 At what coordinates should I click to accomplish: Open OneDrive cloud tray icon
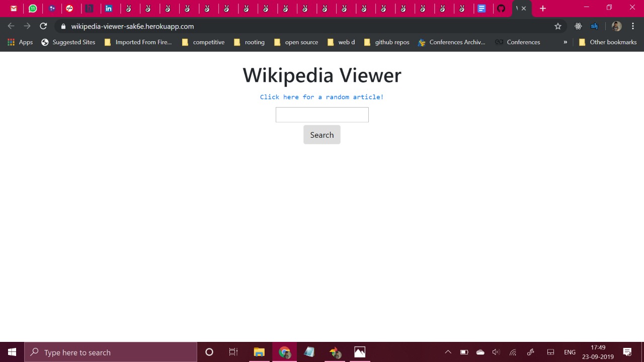pos(480,352)
